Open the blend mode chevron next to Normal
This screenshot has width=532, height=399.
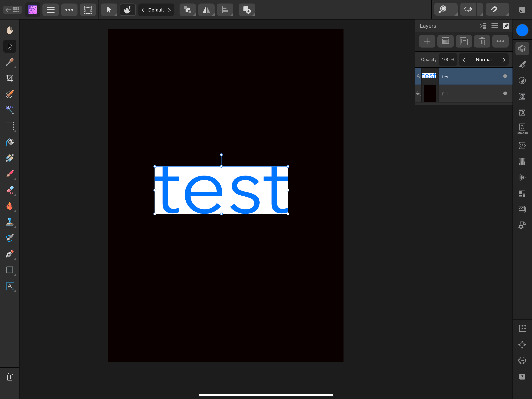(x=504, y=59)
